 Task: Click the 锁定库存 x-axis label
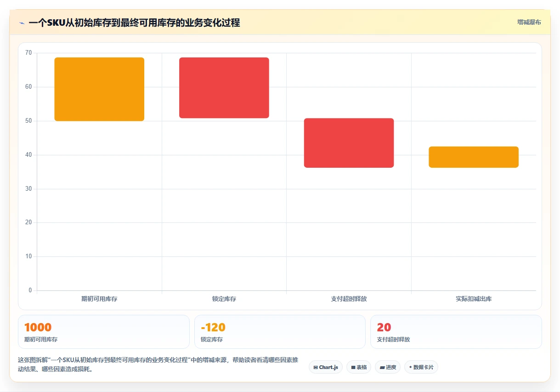[224, 299]
